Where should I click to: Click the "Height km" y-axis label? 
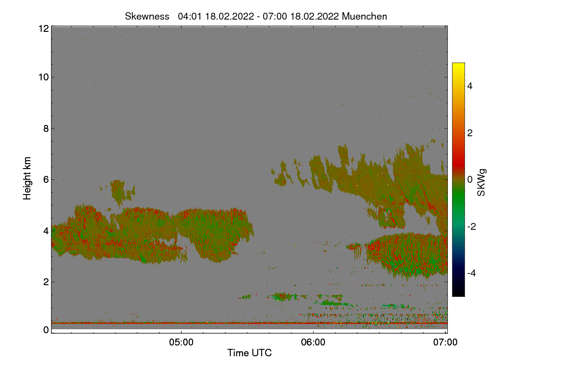coord(27,178)
